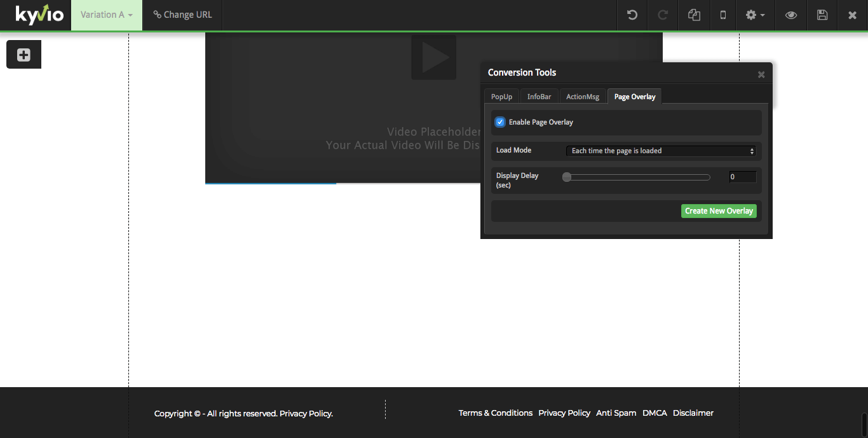Click the save floppy disk icon
Screen dimensions: 868x438
(822, 15)
